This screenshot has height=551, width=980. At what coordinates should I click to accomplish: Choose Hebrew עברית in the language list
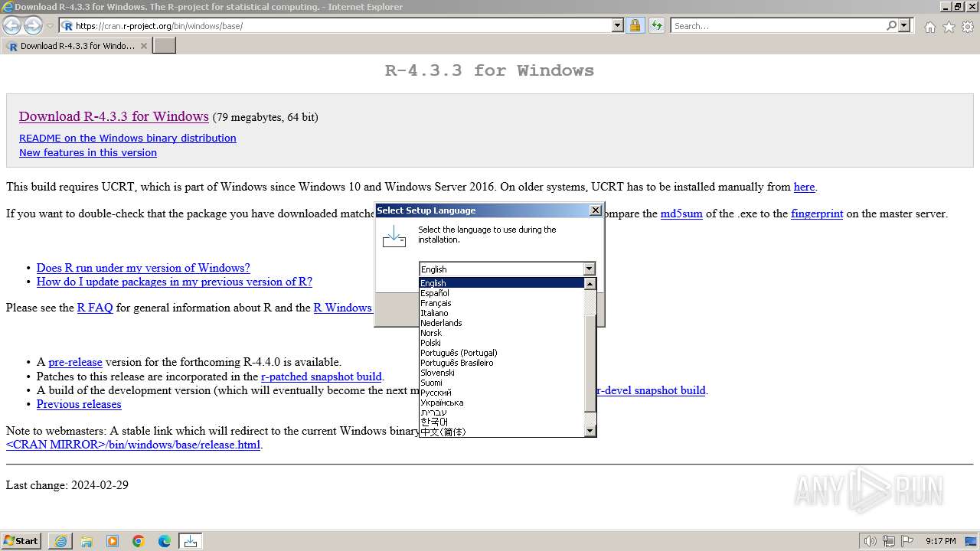(x=501, y=412)
